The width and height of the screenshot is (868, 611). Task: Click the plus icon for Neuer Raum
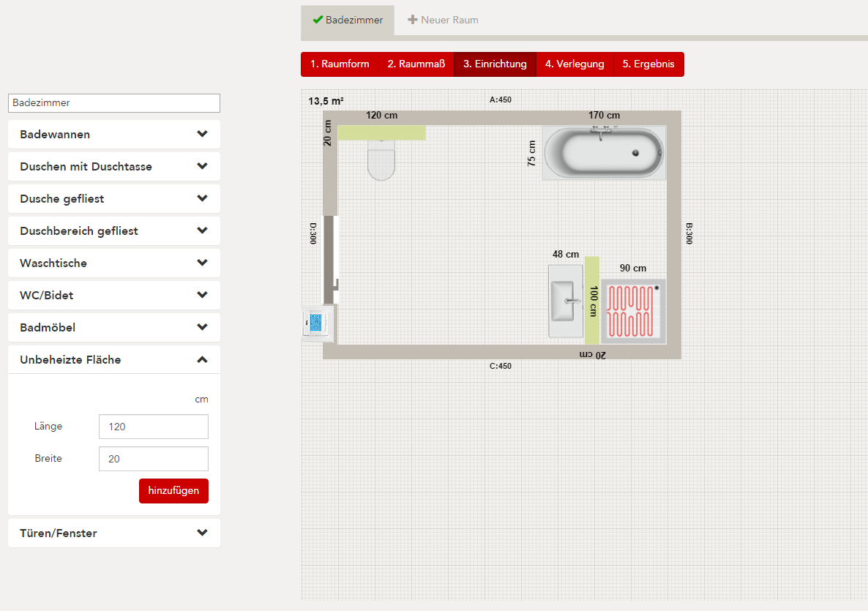click(x=413, y=20)
